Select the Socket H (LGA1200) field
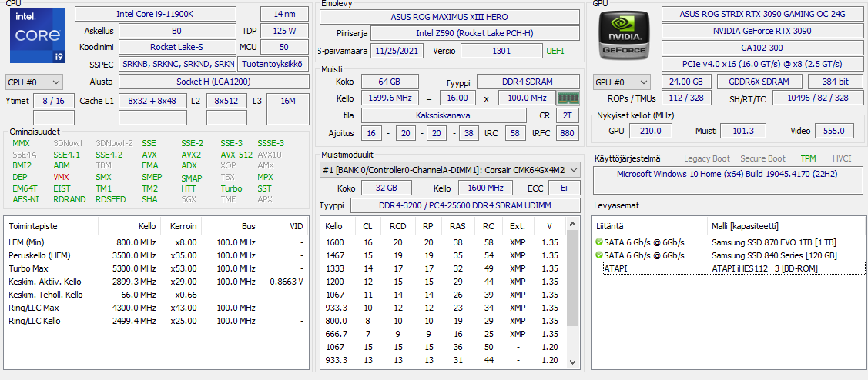The image size is (868, 380). pyautogui.click(x=213, y=82)
